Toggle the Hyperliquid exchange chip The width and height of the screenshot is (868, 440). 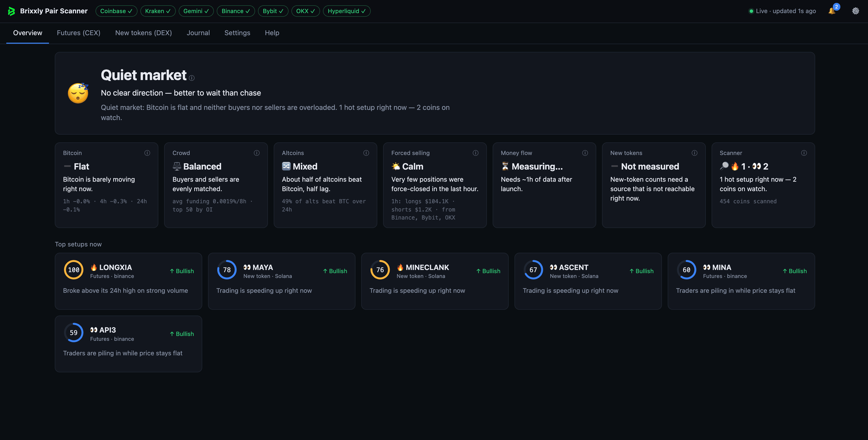[x=347, y=11]
